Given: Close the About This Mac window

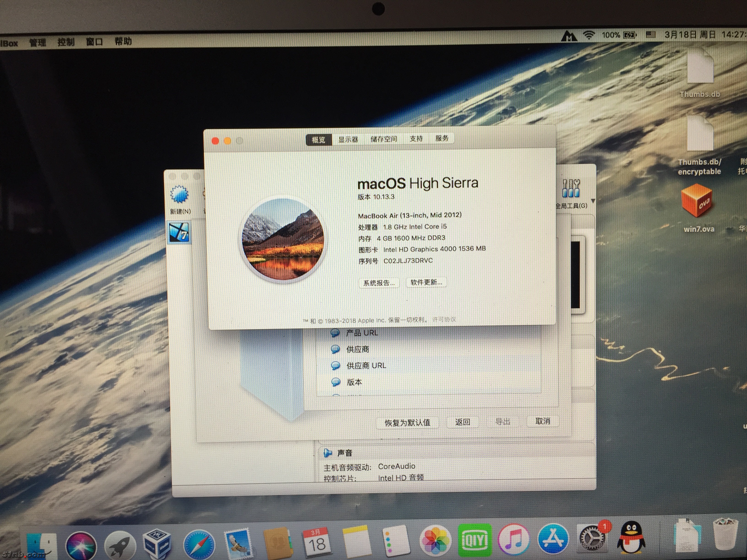Looking at the screenshot, I should [215, 141].
